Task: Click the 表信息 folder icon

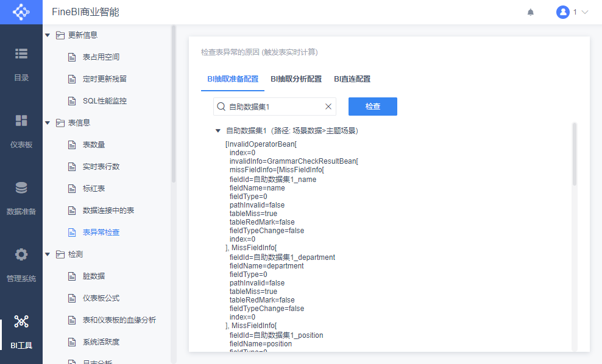Action: (60, 123)
